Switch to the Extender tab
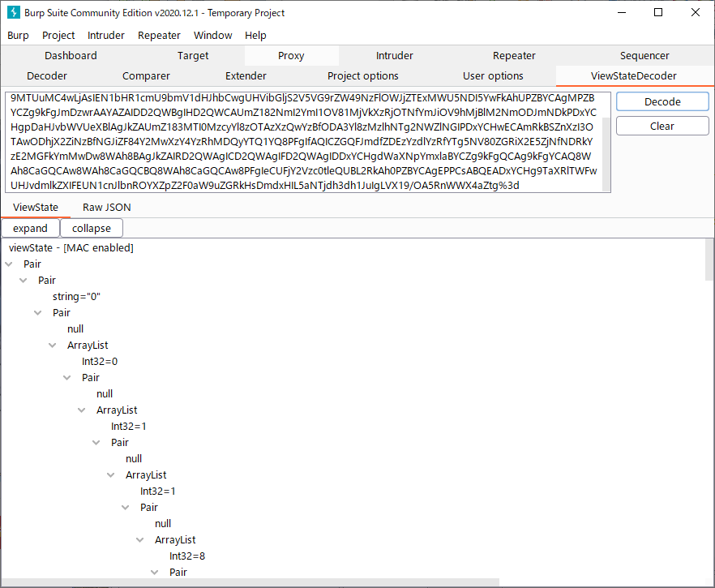Viewport: 715px width, 588px height. tap(246, 75)
